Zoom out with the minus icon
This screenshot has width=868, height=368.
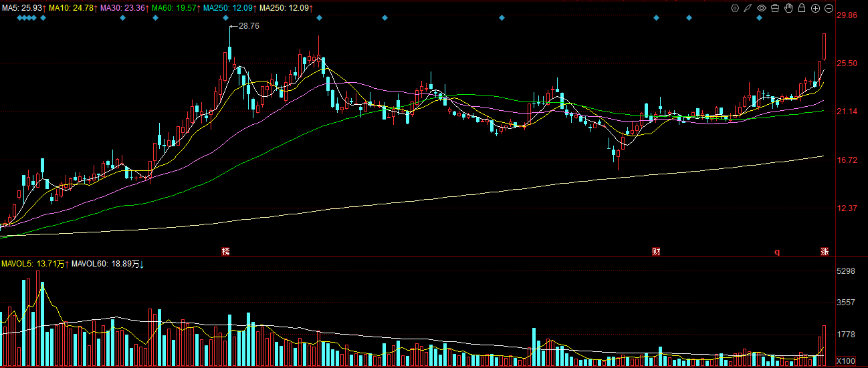(x=829, y=8)
